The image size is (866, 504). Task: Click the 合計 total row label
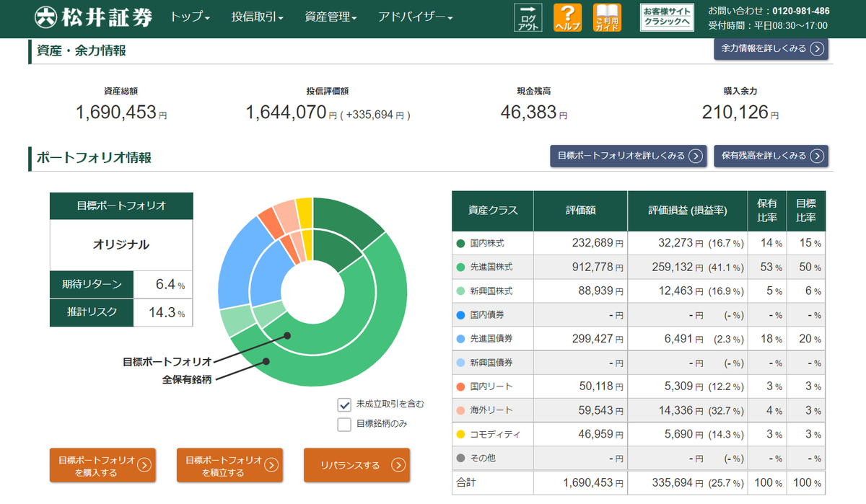point(466,482)
